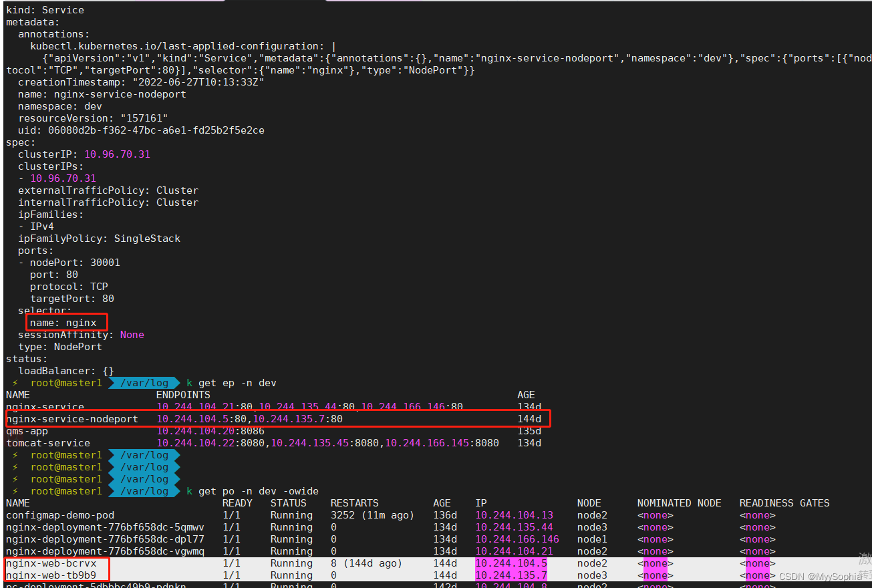Select the 'port: 80' line

point(54,275)
